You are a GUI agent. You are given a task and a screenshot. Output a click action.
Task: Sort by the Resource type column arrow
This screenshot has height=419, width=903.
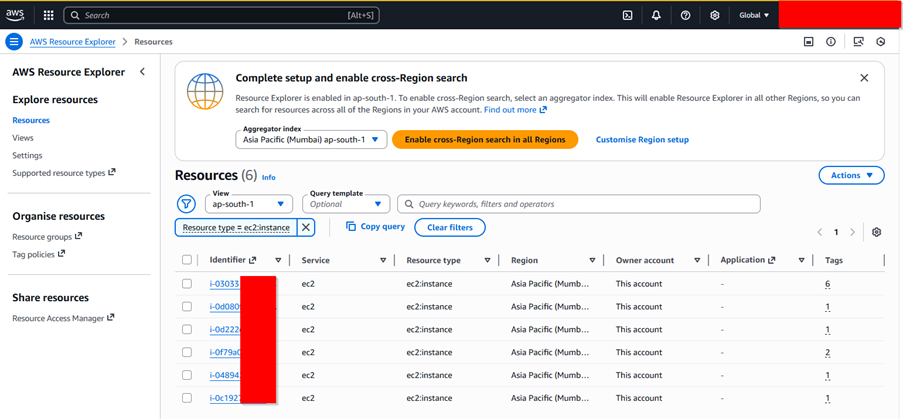(487, 260)
